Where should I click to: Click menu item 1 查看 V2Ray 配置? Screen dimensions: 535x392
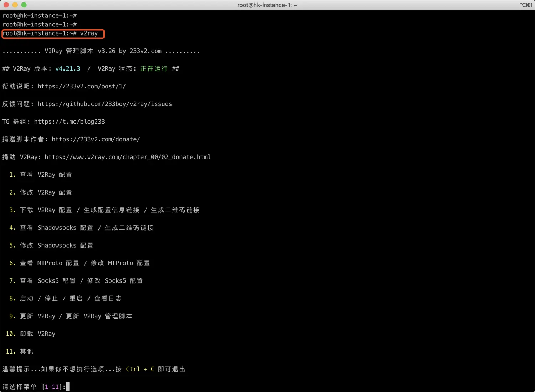[x=41, y=175]
